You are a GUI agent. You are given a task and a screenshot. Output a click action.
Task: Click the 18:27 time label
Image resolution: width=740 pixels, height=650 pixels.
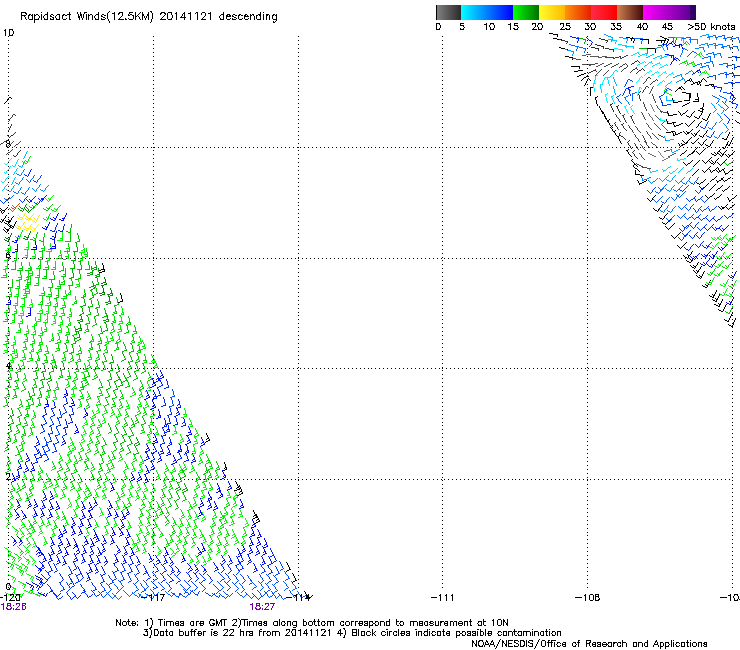(262, 607)
